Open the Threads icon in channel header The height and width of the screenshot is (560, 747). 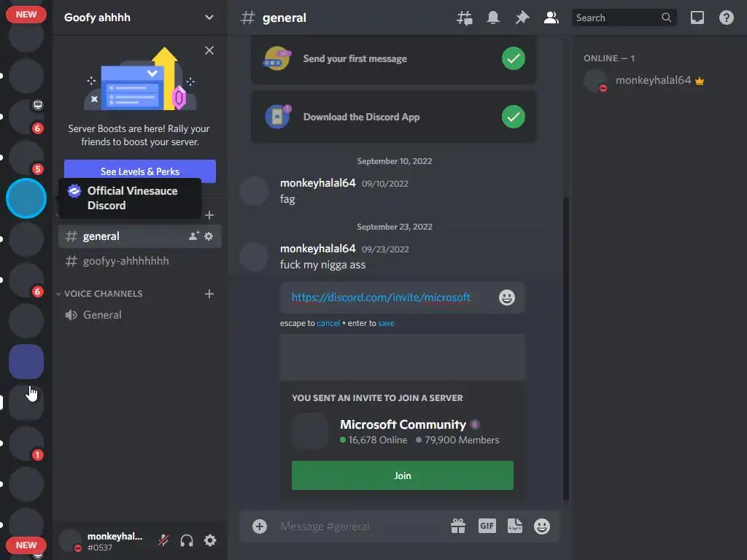pos(465,18)
